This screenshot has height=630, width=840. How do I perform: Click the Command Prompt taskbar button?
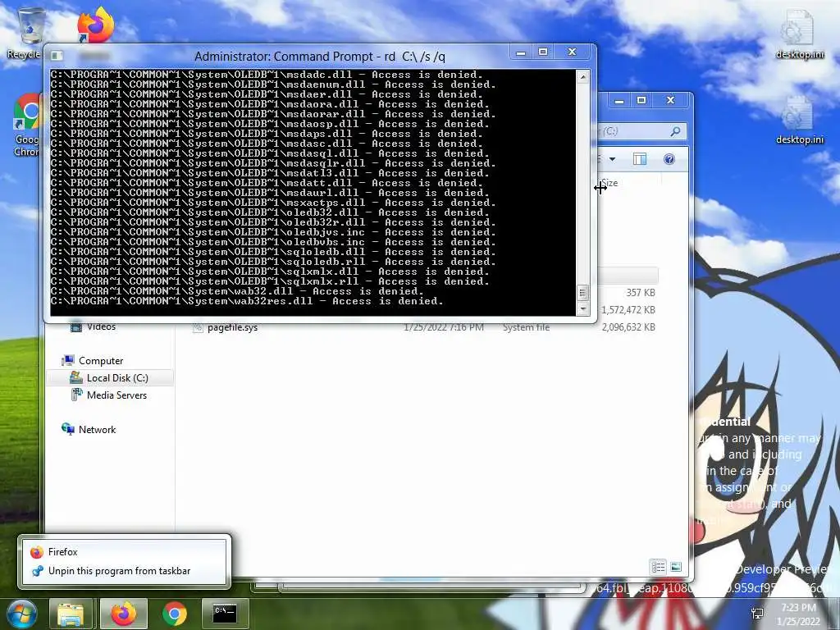pos(225,614)
